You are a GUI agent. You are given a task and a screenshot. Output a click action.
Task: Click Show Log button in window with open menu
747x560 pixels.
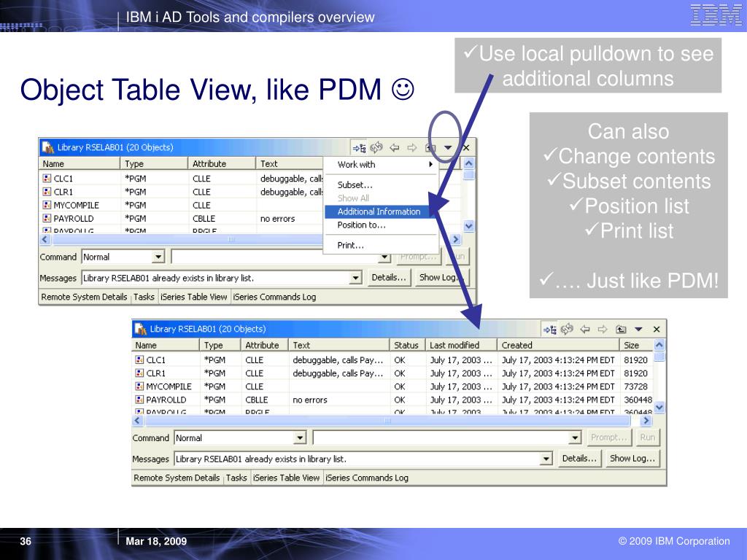[x=441, y=278]
